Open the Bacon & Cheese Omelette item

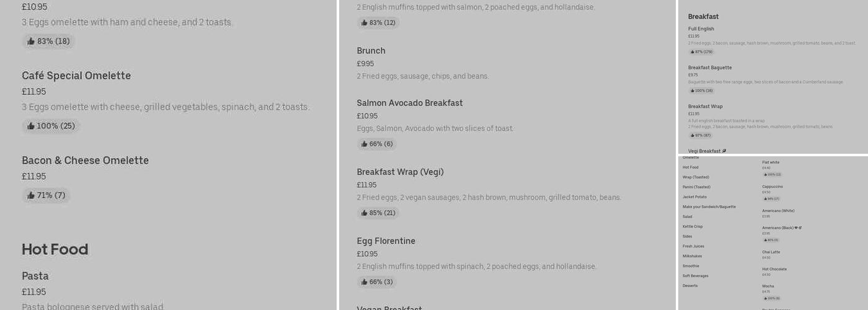click(x=85, y=161)
